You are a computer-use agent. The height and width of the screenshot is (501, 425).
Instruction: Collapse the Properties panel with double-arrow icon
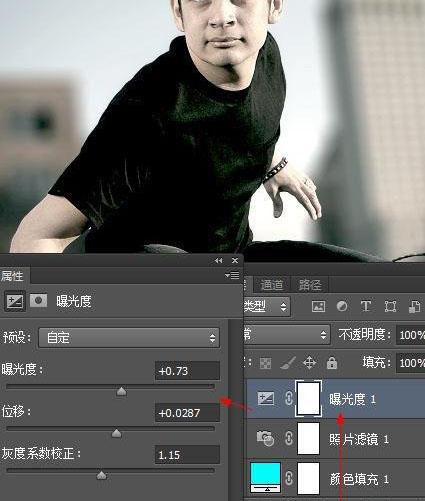point(218,261)
